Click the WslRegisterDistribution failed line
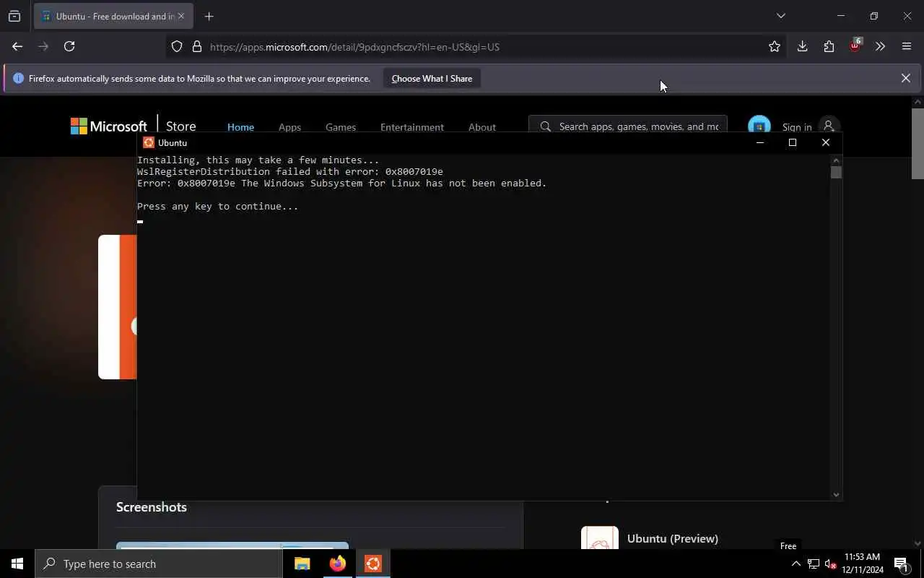The width and height of the screenshot is (924, 578). [x=290, y=172]
